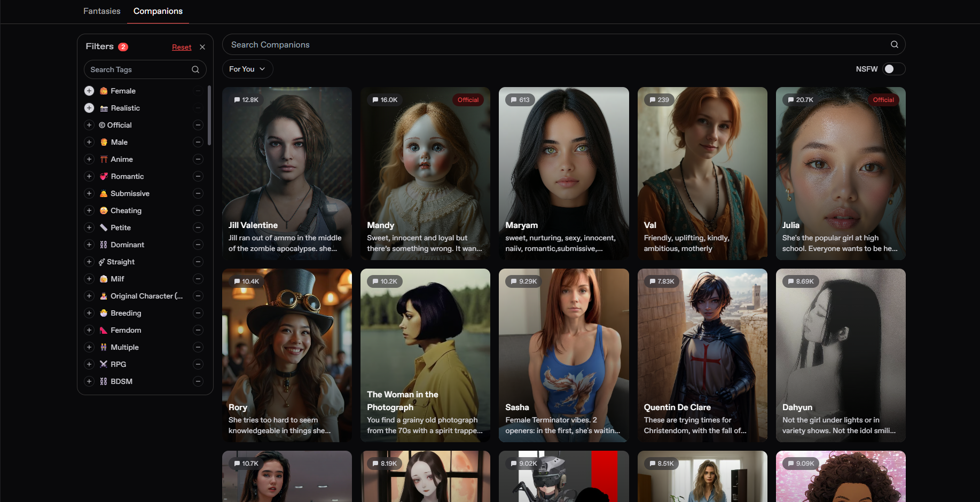The height and width of the screenshot is (502, 980).
Task: Exclude the Anime tag via minus icon
Action: pyautogui.click(x=198, y=159)
